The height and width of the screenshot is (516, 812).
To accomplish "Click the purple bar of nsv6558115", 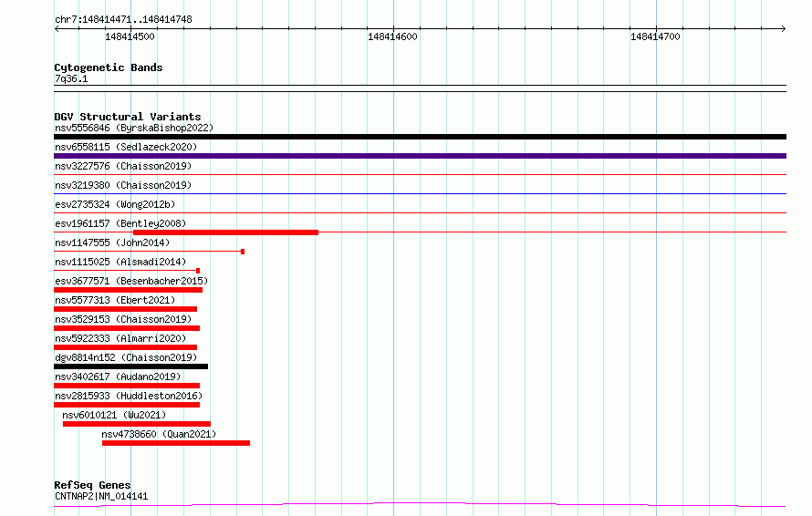I will pos(420,156).
